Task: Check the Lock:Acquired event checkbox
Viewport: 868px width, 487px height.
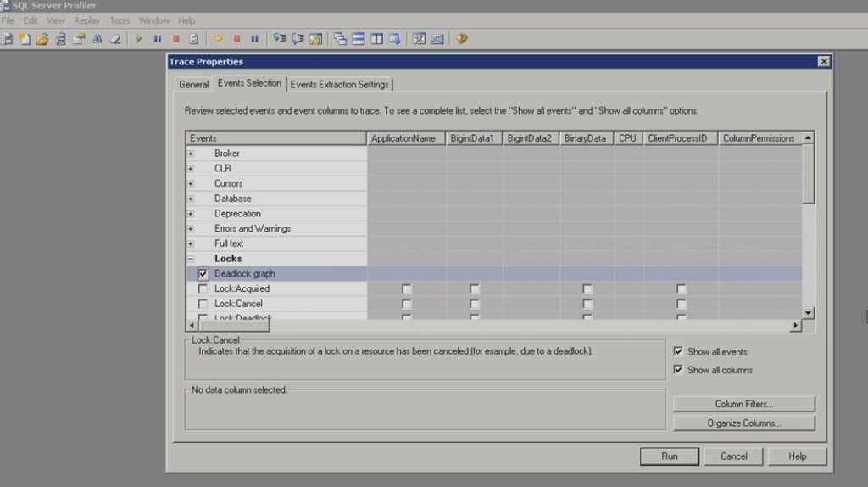Action: [x=203, y=288]
